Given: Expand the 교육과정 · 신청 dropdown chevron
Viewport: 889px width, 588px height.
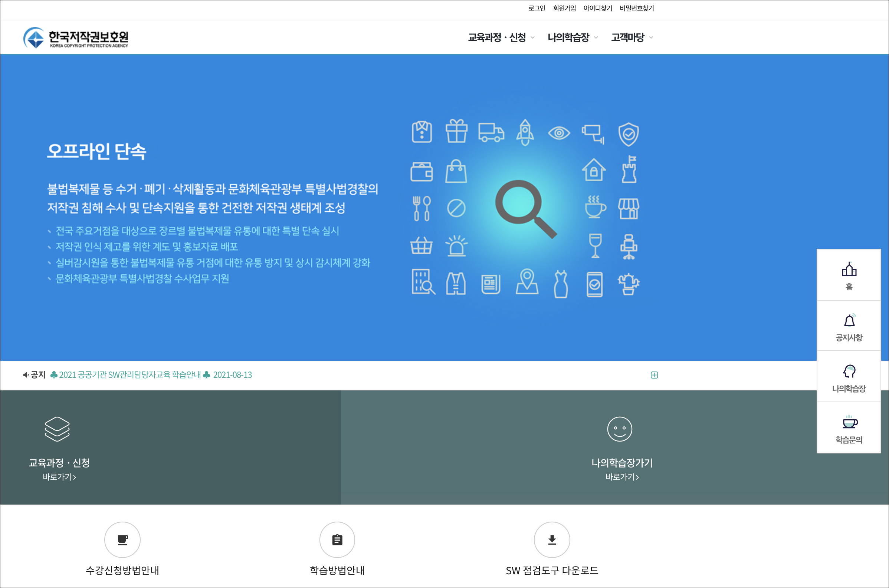Looking at the screenshot, I should [532, 37].
